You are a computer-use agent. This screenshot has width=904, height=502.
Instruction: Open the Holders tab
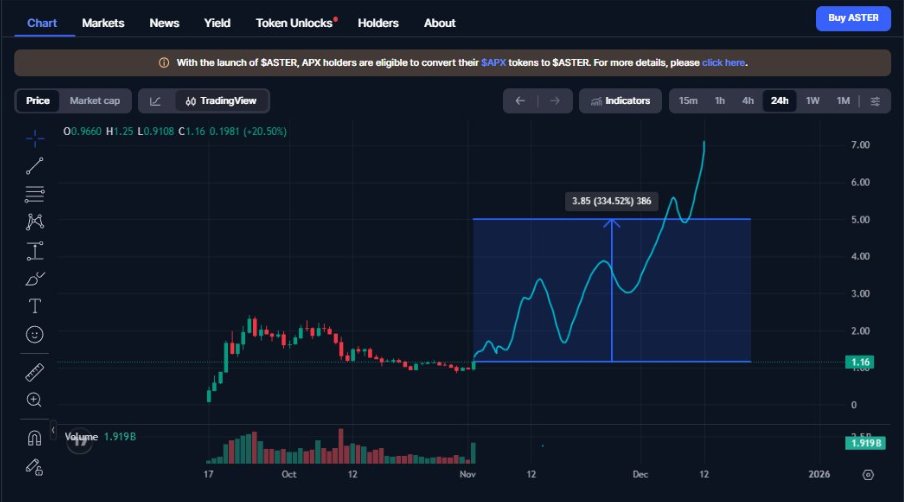tap(378, 23)
